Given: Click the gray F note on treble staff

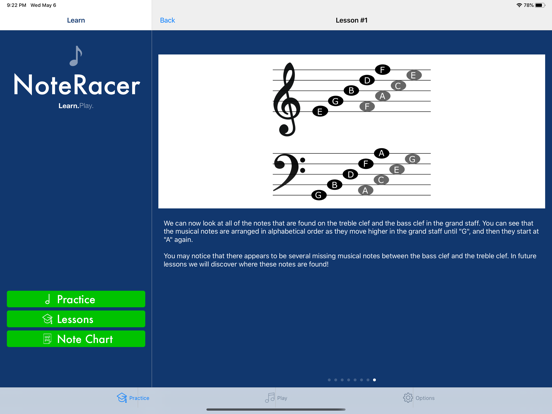Looking at the screenshot, I should pos(367,106).
